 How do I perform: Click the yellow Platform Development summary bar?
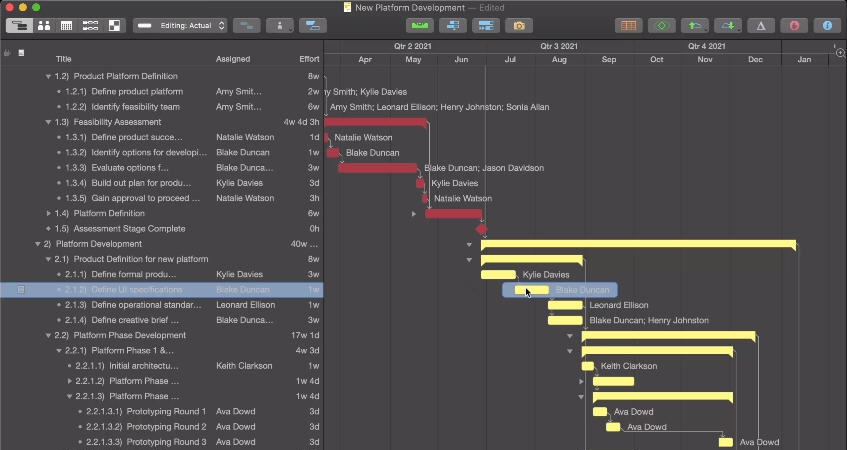click(x=638, y=244)
